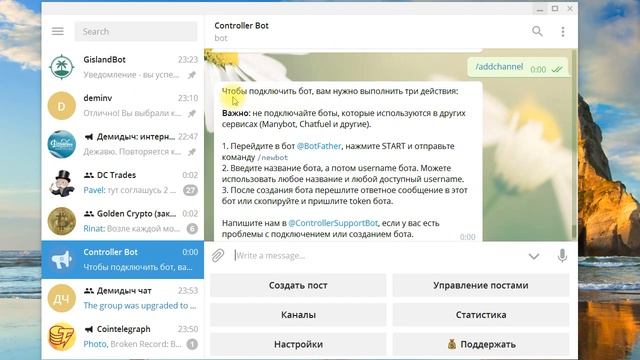Open the Cointelegraph channel
Viewport: 640px width, 360px height.
(x=122, y=336)
